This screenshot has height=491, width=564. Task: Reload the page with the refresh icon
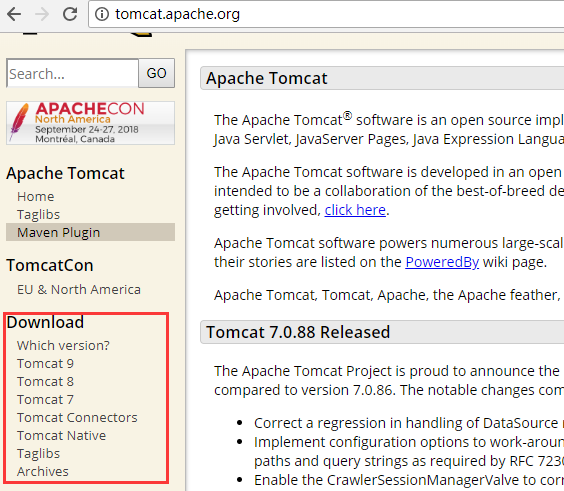click(x=70, y=14)
